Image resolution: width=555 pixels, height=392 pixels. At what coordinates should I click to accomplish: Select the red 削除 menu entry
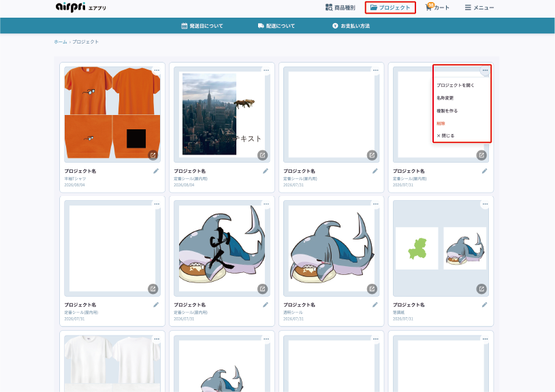coord(441,123)
